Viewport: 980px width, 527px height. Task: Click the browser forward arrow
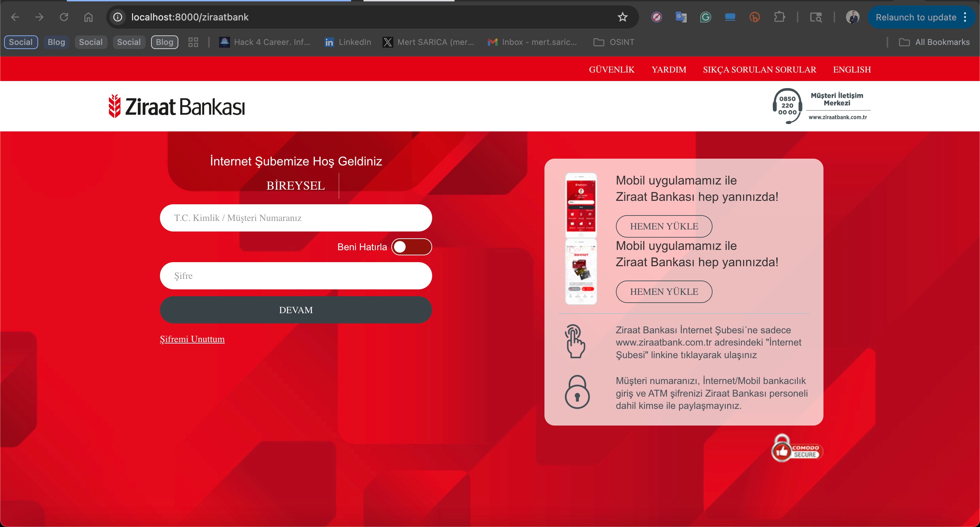(x=39, y=17)
